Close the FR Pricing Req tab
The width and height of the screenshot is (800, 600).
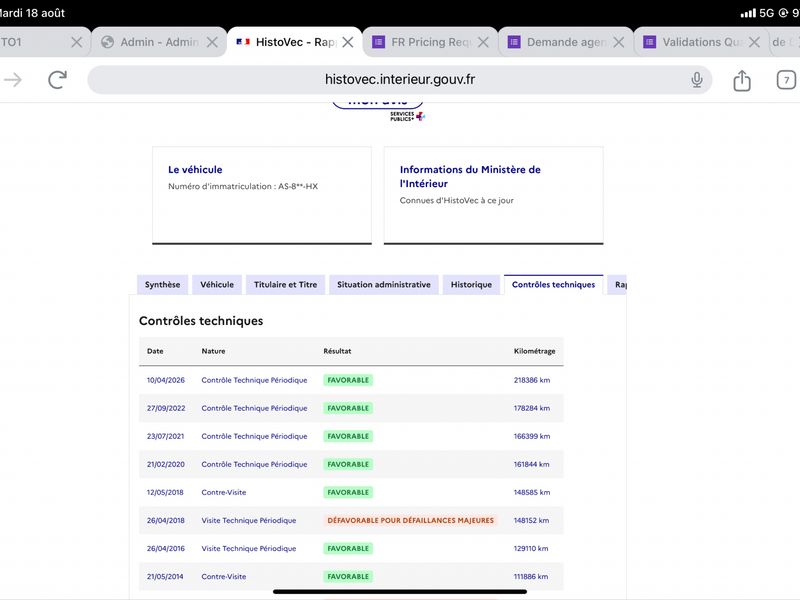pos(483,42)
